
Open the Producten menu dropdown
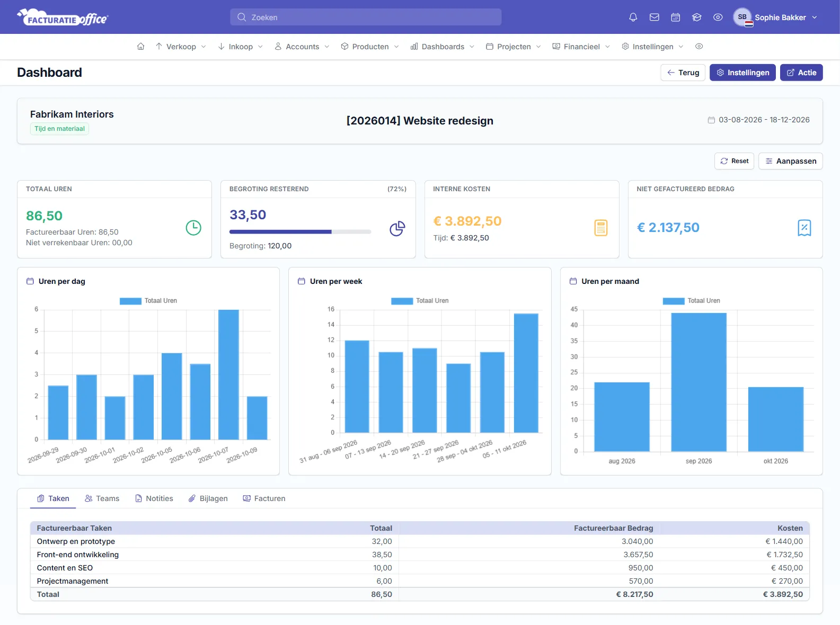point(370,47)
